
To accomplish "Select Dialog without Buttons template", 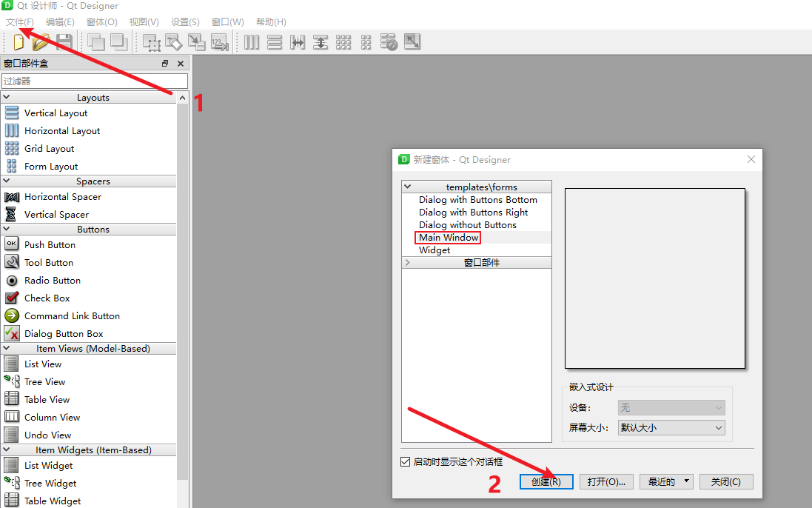I will (x=468, y=224).
